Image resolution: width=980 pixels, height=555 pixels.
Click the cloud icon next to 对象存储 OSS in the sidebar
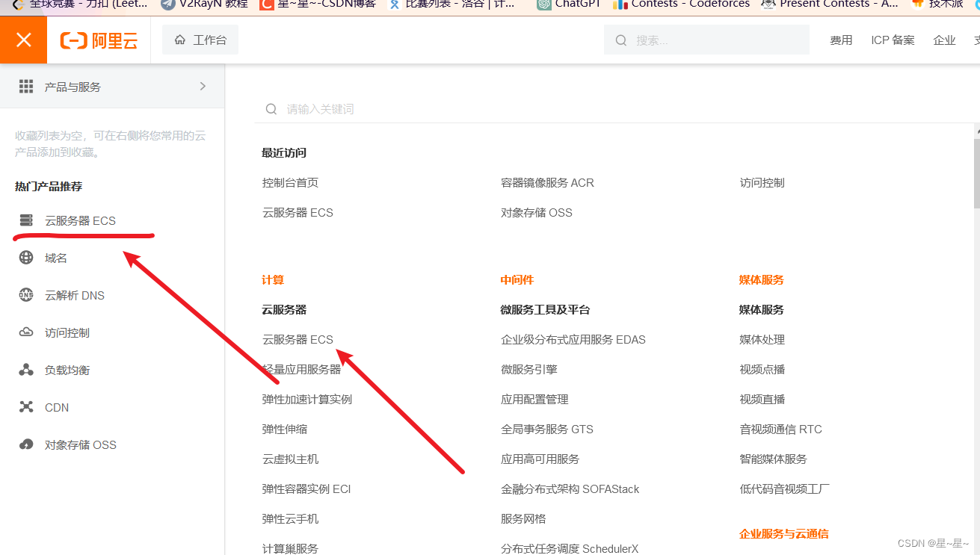pyautogui.click(x=26, y=444)
